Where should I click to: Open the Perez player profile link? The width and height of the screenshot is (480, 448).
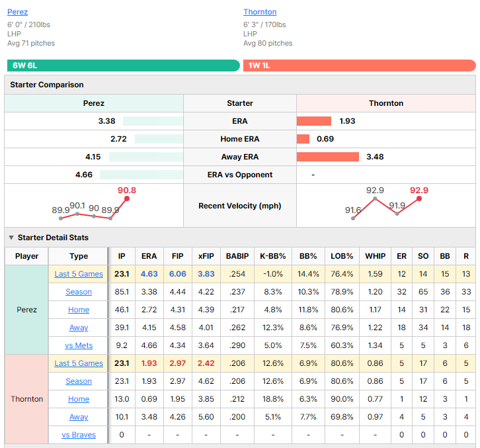coord(17,12)
